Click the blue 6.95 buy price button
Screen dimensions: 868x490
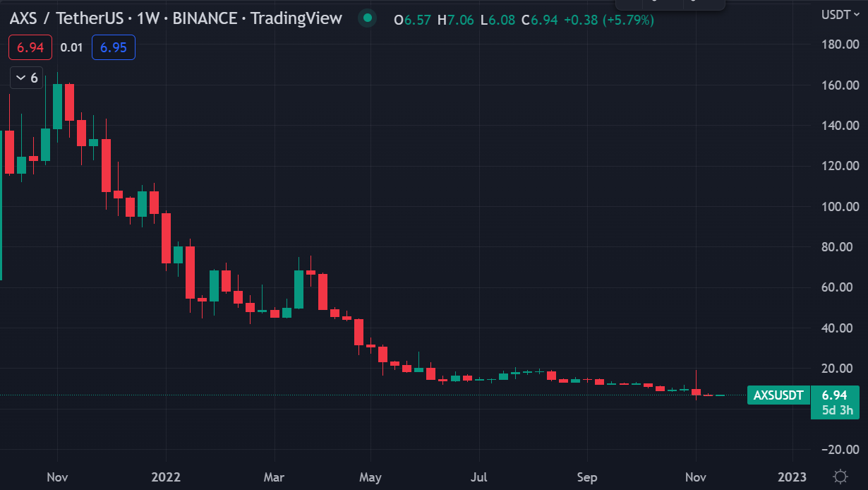click(114, 47)
